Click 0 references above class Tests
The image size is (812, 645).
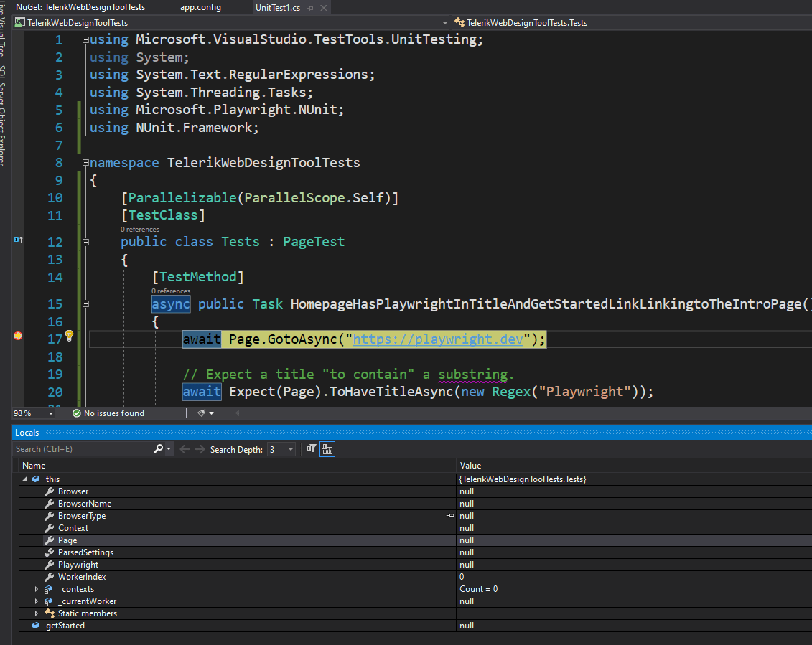click(140, 230)
